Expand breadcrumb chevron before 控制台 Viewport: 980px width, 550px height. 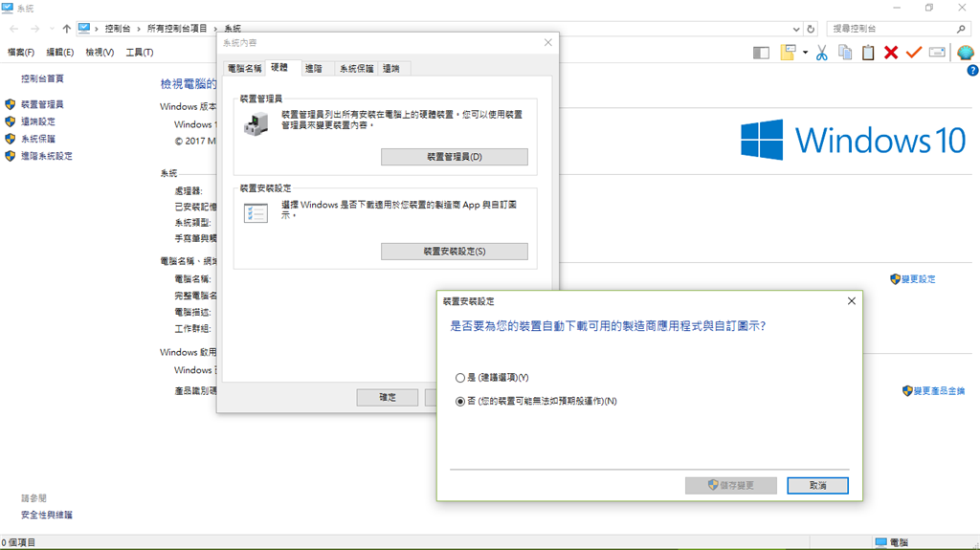[97, 29]
